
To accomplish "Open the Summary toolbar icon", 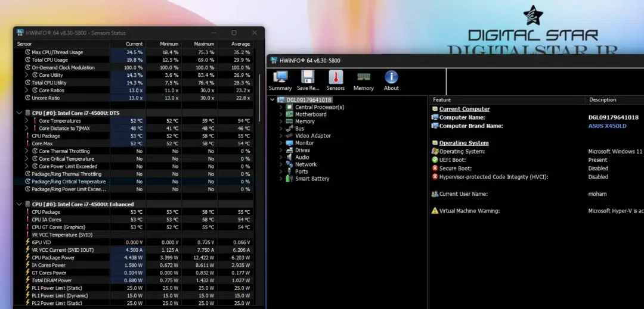I will coord(280,77).
